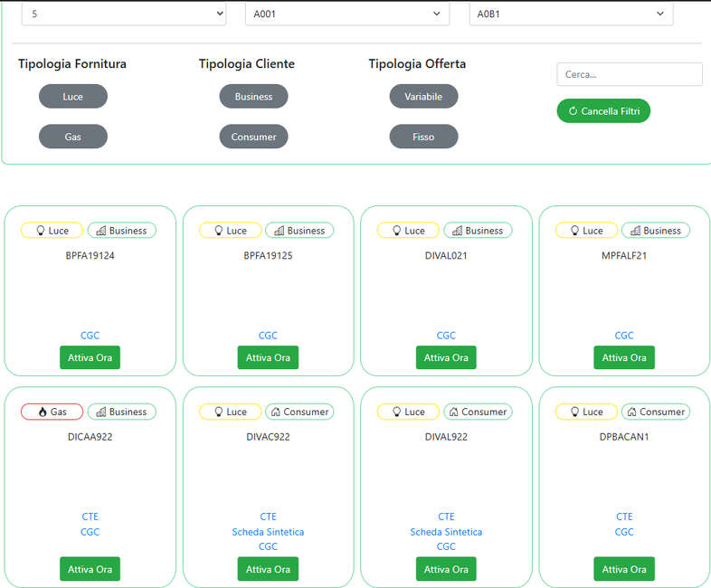711x588 pixels.
Task: Open Scheda Sintetica link on DIVAL922 card
Action: (x=446, y=532)
